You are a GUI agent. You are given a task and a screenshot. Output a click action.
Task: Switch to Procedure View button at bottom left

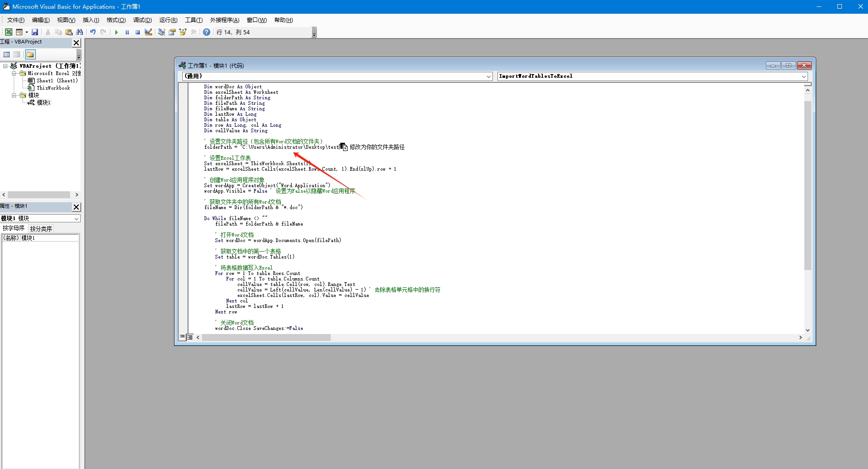(x=182, y=337)
